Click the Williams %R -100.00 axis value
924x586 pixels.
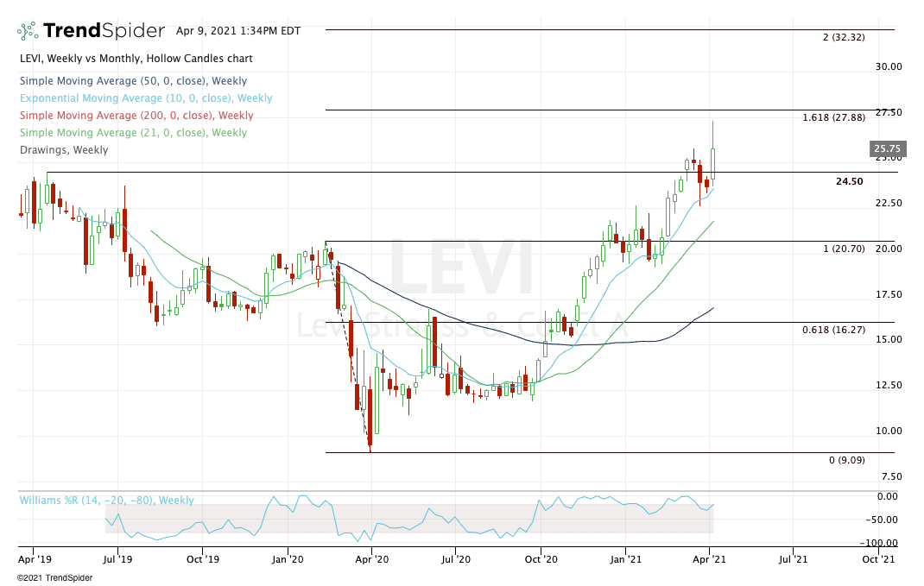coord(878,543)
